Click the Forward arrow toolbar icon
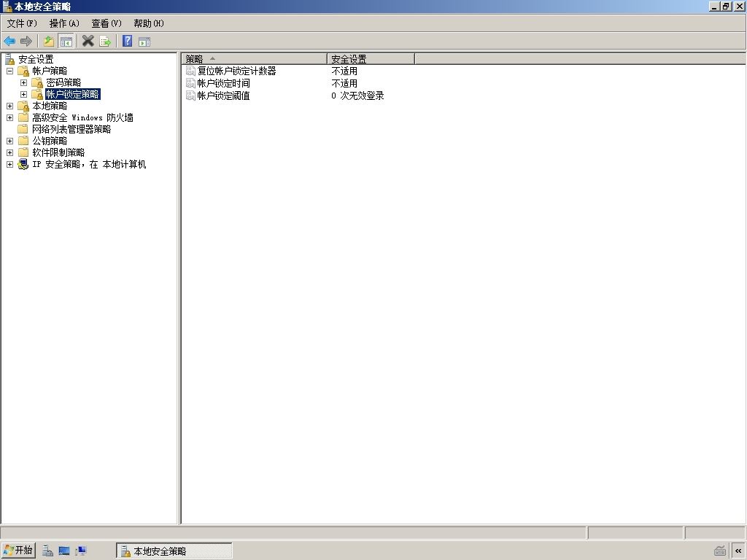 26,42
